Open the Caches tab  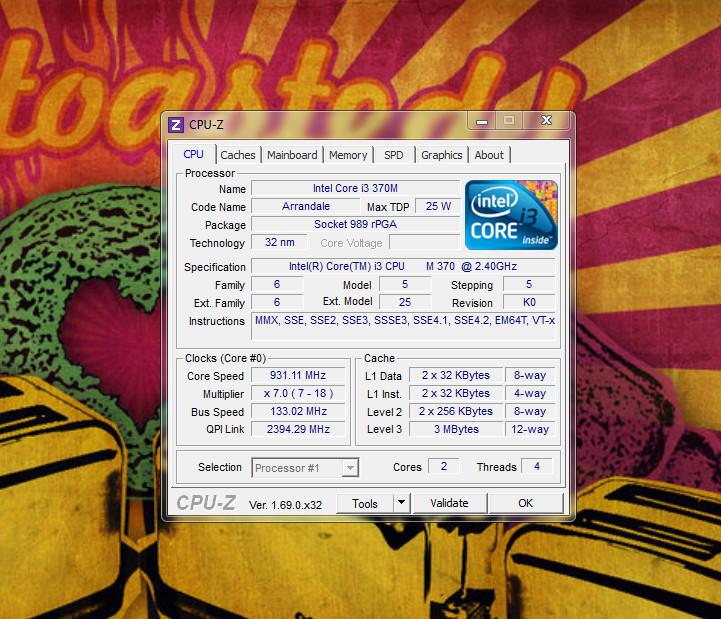237,155
